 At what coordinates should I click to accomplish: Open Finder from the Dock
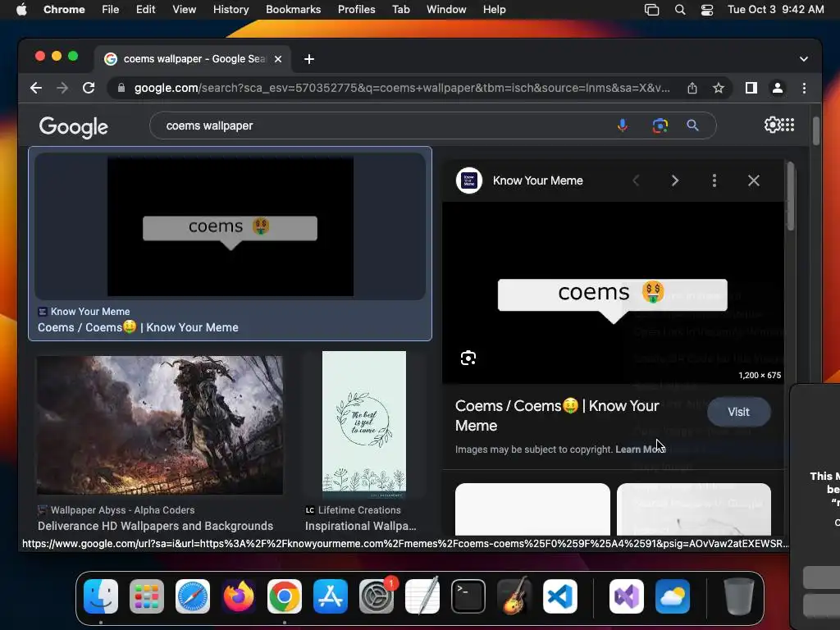(101, 596)
